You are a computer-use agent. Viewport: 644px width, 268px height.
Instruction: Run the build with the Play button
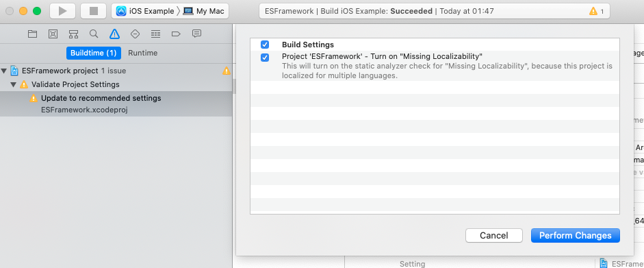(62, 11)
